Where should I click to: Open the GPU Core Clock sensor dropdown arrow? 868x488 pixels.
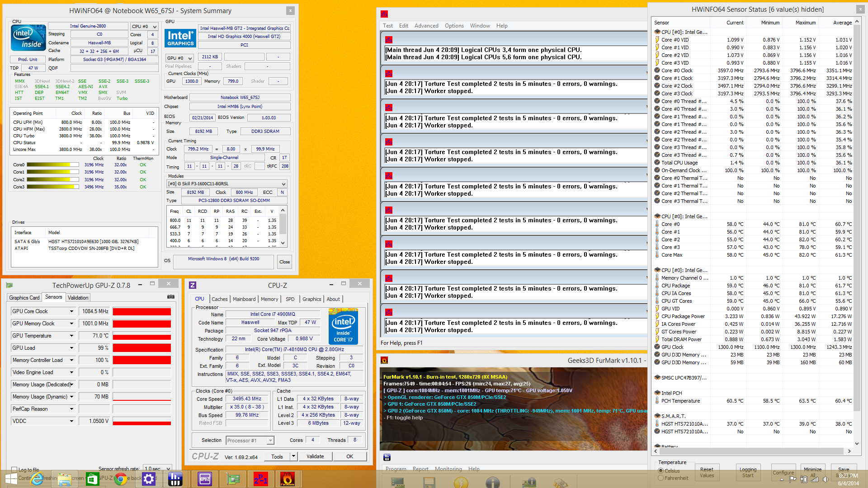point(71,311)
